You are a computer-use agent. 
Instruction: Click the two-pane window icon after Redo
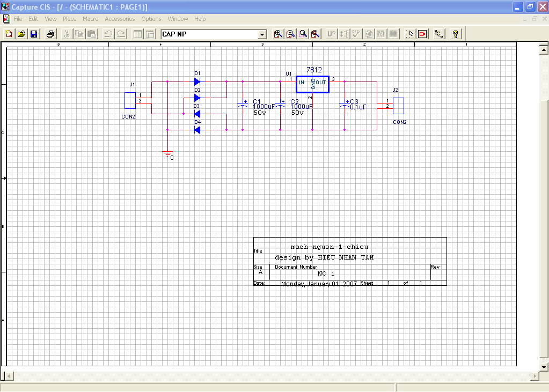pos(137,34)
